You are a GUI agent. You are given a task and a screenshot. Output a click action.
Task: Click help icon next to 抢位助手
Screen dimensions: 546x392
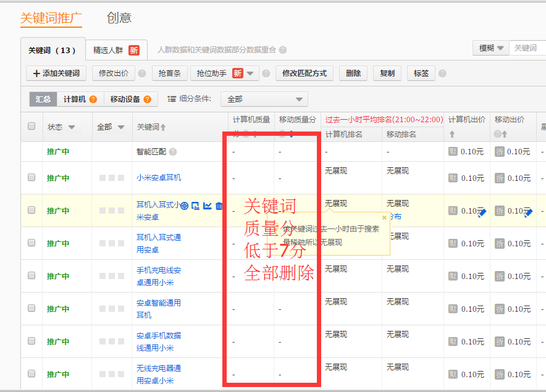pos(266,73)
